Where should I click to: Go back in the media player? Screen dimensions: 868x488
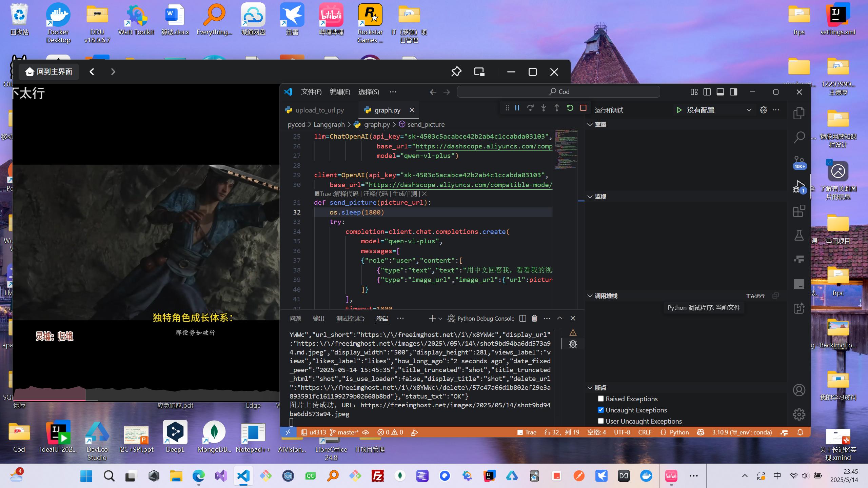click(92, 72)
